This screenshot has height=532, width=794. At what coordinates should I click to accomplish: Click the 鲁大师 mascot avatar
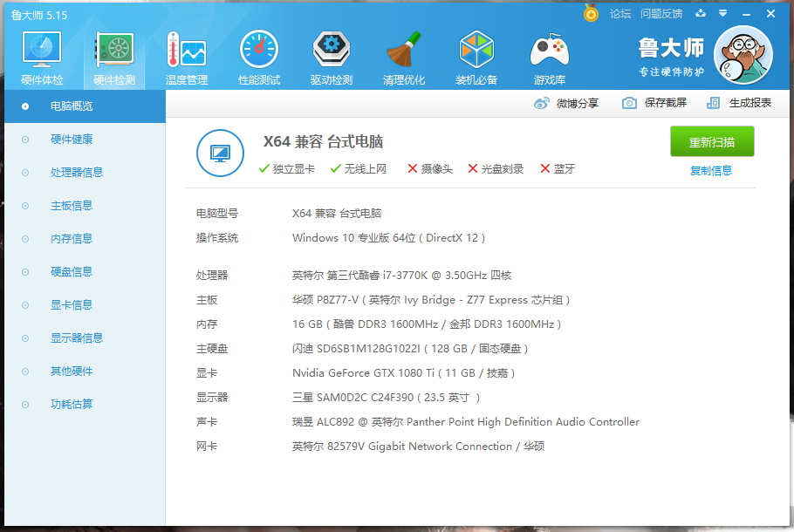click(x=743, y=55)
